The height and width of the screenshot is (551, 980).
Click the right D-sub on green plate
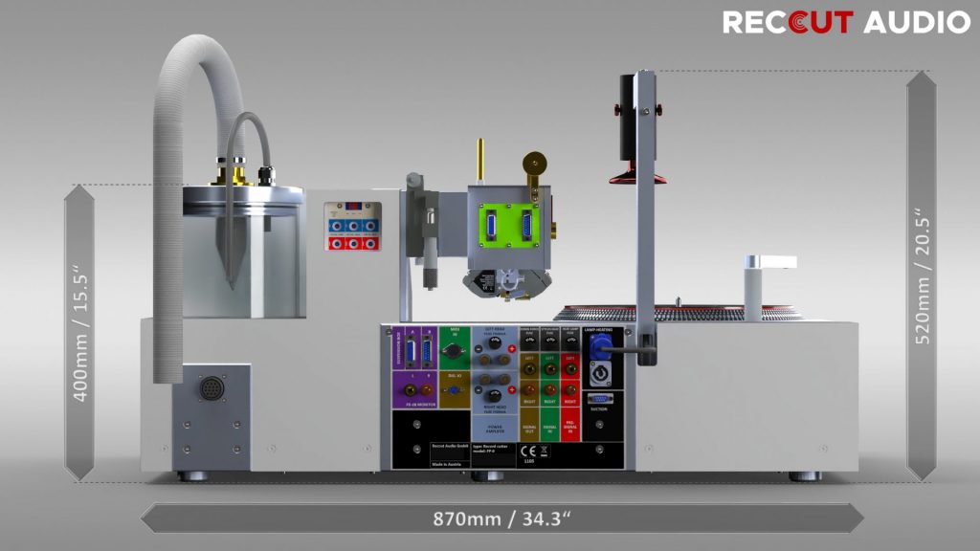(x=527, y=225)
